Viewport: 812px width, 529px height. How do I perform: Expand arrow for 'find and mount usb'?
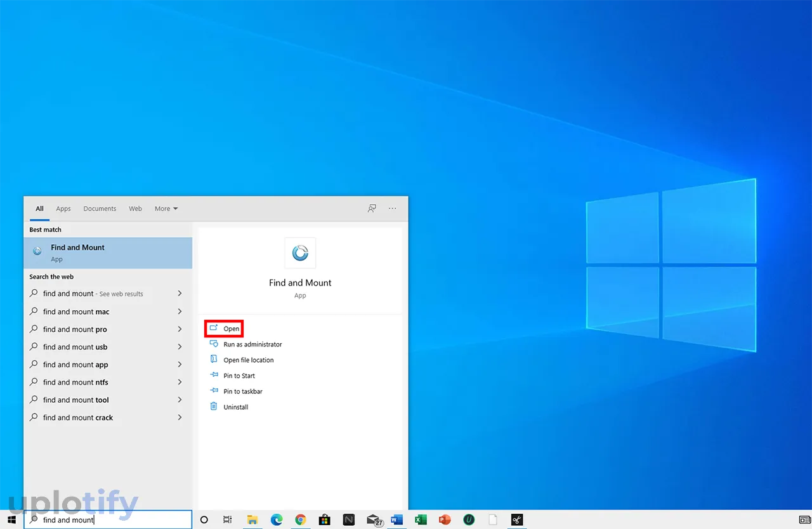[180, 347]
